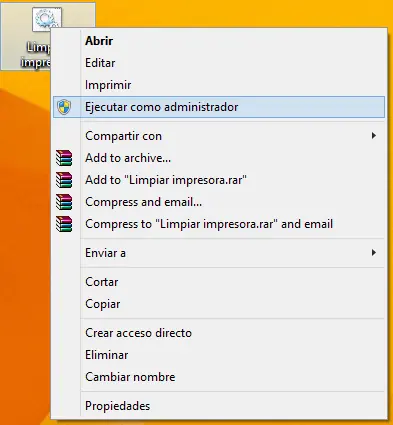Choose Imprimir from the context menu
Screen dimensions: 393x425
(x=219, y=85)
